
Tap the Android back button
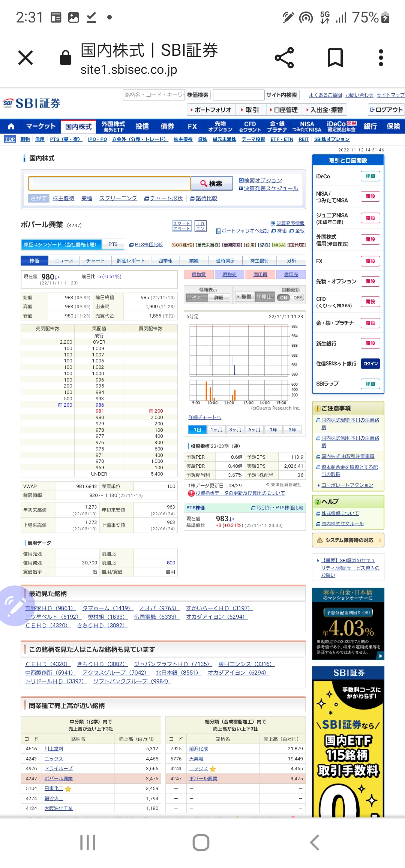[x=314, y=843]
